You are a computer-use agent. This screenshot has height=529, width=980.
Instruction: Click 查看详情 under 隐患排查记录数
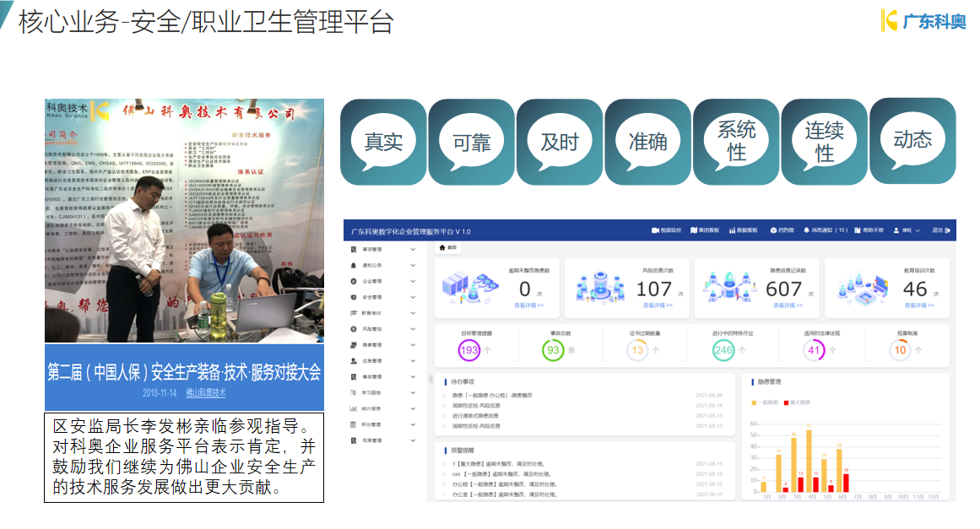(788, 305)
